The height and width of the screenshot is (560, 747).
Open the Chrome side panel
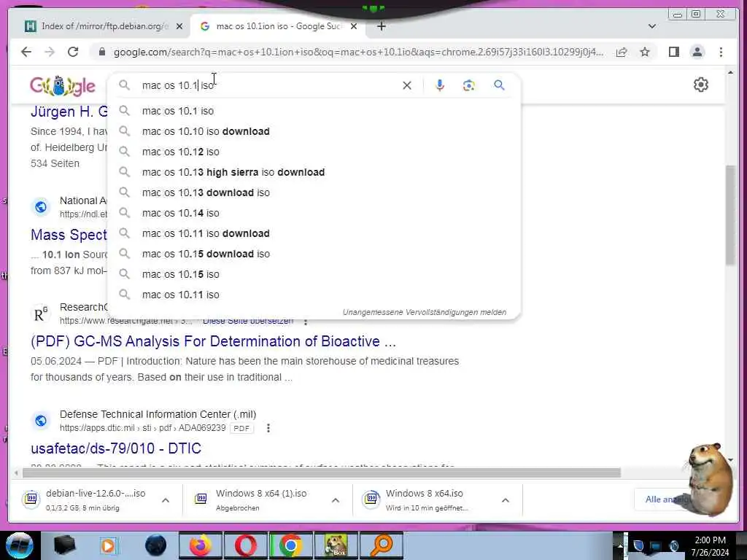coord(673,52)
